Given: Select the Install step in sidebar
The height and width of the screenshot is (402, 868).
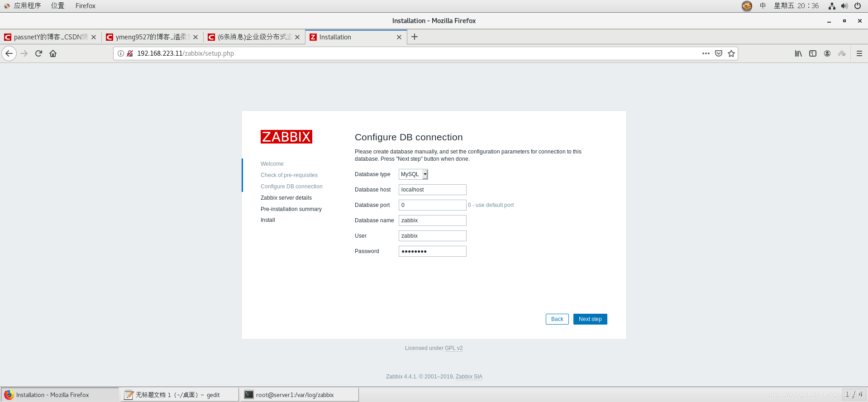Looking at the screenshot, I should 268,220.
